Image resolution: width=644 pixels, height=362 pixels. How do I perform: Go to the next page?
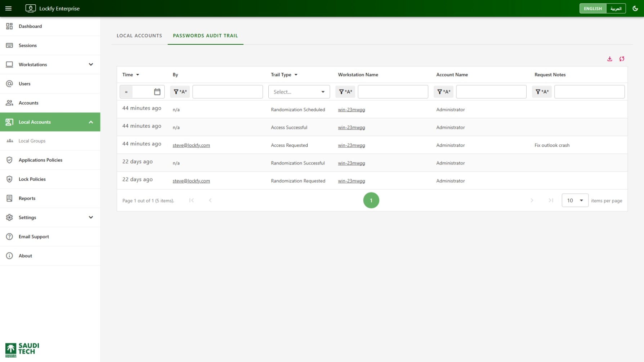click(x=532, y=200)
